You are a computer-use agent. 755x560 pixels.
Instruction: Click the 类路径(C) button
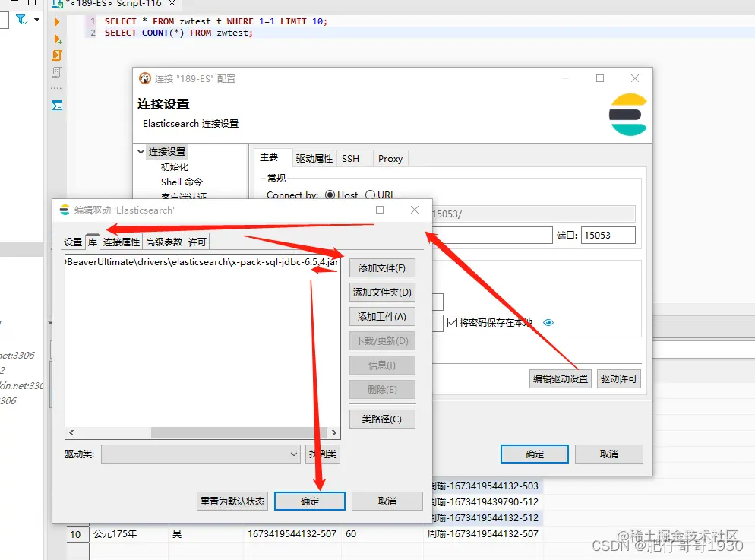382,419
